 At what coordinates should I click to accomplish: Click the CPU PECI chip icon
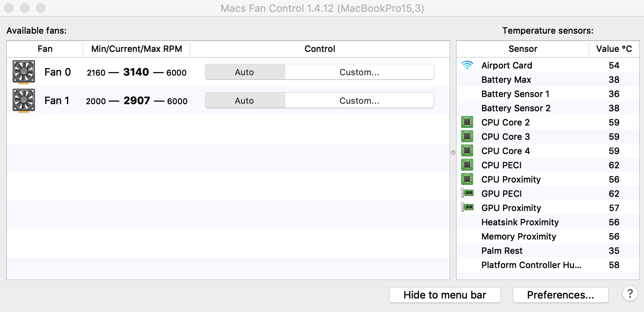tap(467, 165)
